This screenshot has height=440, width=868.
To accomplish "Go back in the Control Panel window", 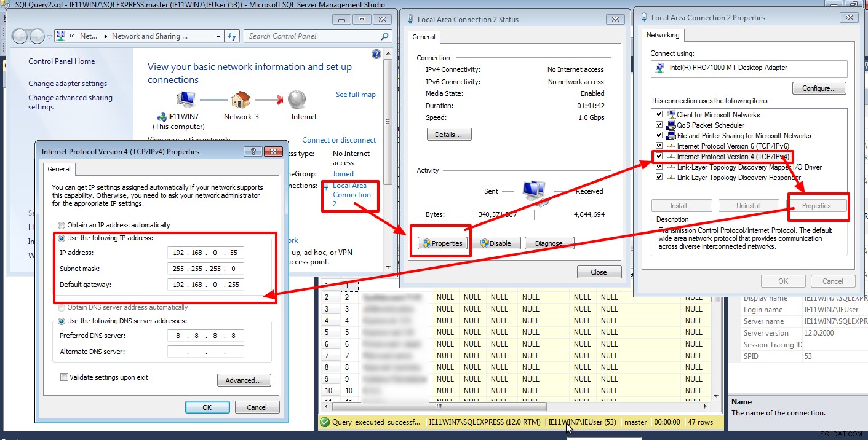I will point(21,36).
